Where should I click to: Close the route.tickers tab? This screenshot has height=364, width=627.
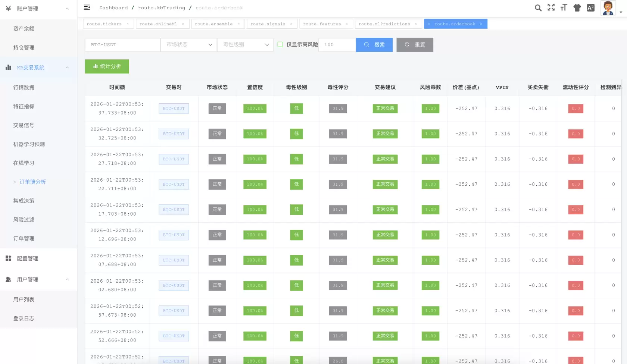(128, 24)
